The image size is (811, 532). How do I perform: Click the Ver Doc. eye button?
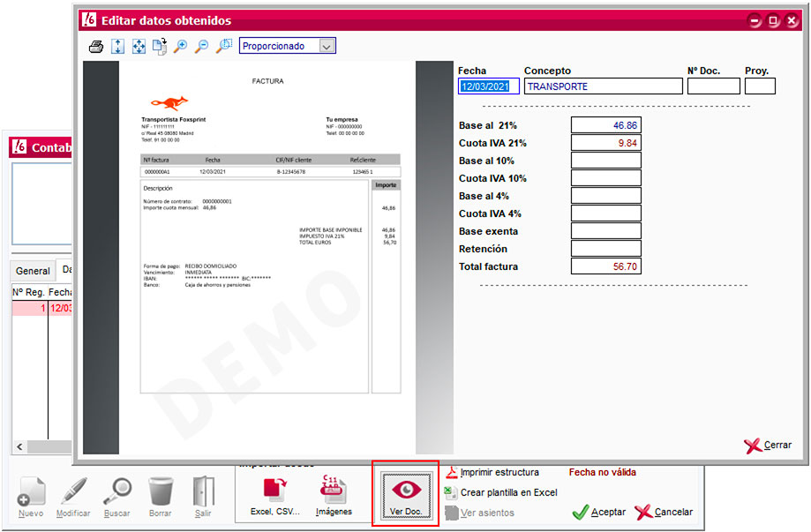pyautogui.click(x=406, y=495)
